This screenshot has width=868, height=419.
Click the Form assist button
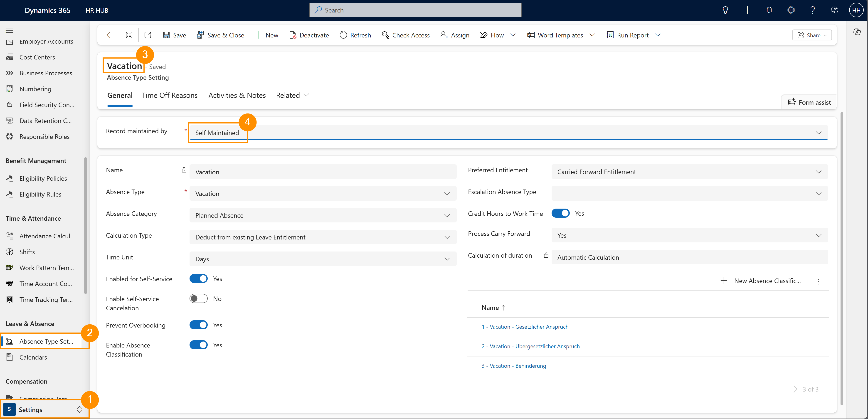click(x=809, y=102)
